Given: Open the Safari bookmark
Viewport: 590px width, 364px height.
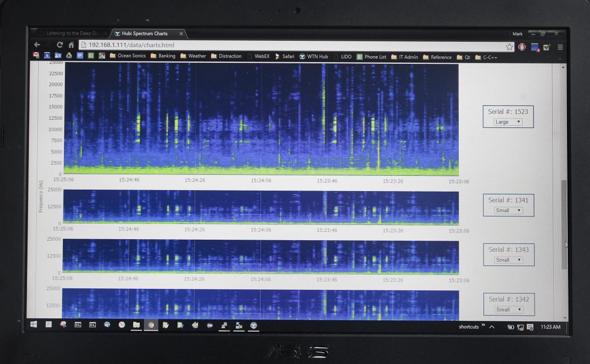Looking at the screenshot, I should pos(284,56).
